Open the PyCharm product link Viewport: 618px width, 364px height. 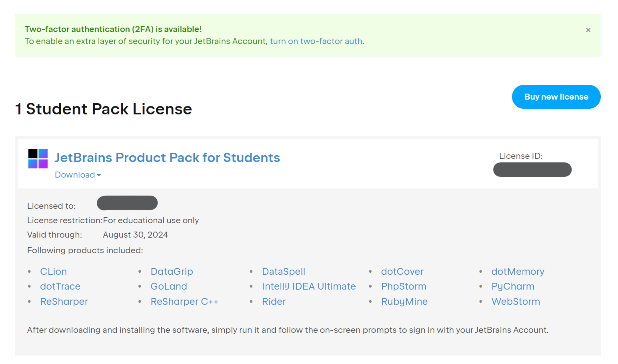(x=513, y=286)
